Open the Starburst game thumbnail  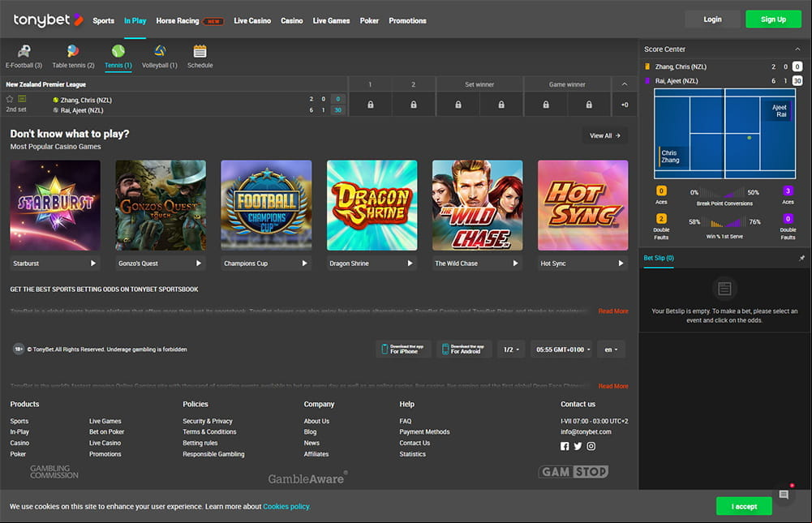(x=55, y=205)
